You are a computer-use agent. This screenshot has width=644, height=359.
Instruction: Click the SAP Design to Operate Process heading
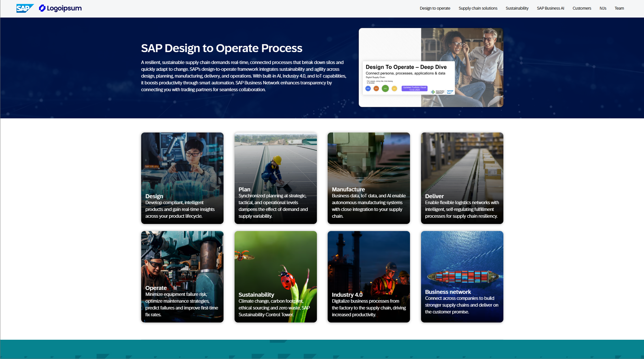tap(221, 48)
